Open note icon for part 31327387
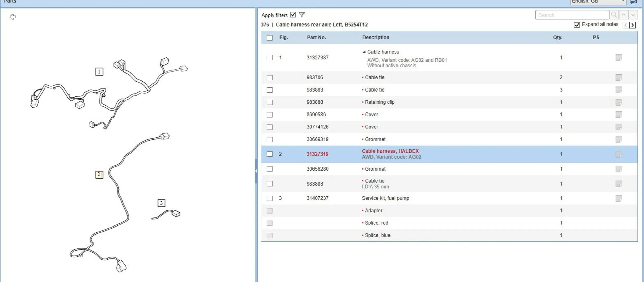The height and width of the screenshot is (282, 644). [619, 58]
